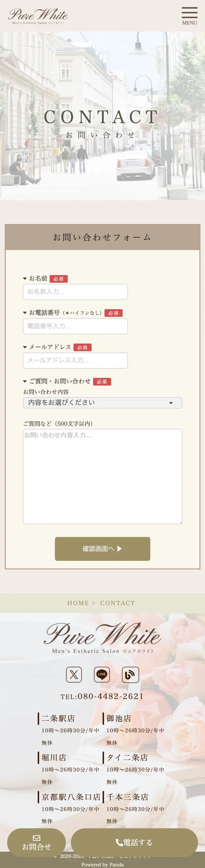Select CONTACT in the breadcrumb trail
Viewport: 205px width, 868px height.
(117, 603)
